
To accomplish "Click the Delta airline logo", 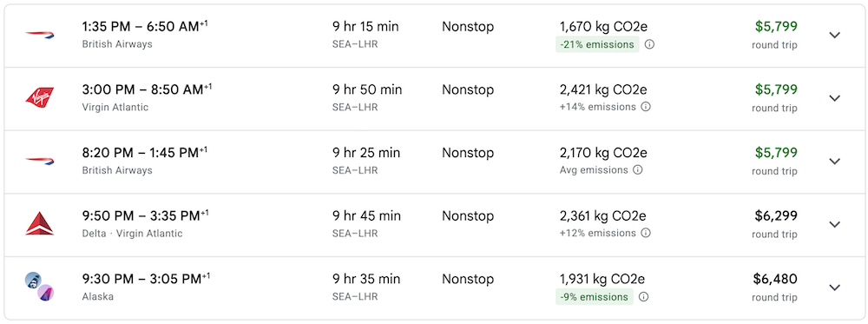I will coord(39,224).
